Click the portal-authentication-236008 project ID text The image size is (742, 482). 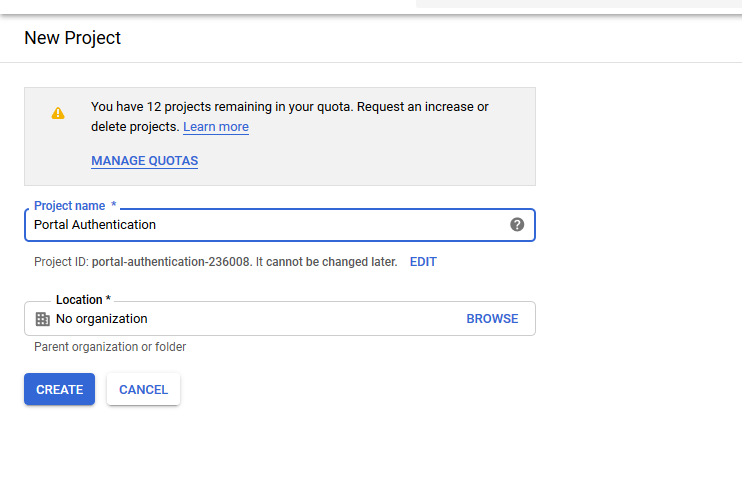point(171,262)
